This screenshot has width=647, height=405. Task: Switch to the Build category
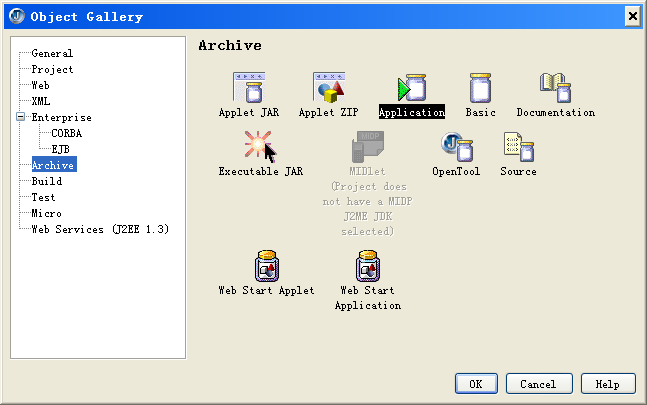click(47, 181)
